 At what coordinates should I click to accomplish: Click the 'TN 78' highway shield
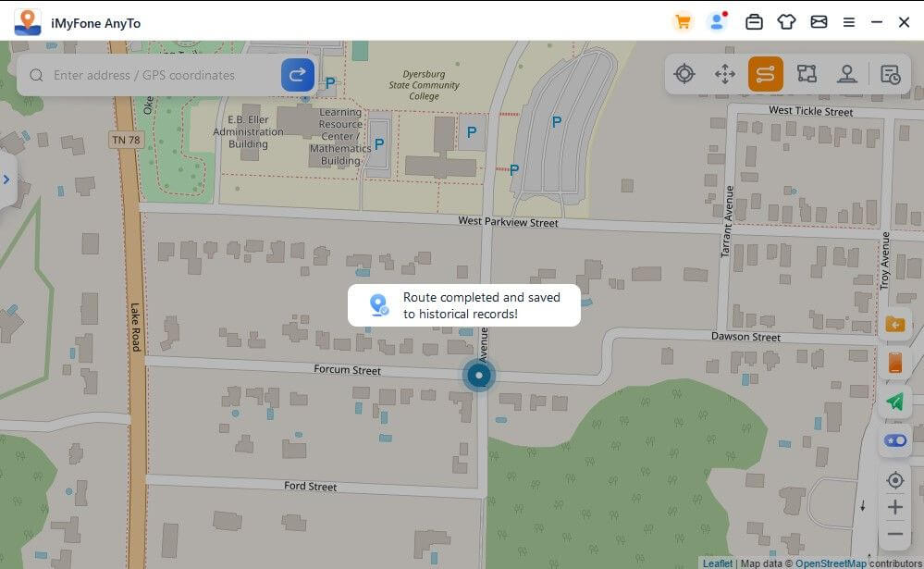[126, 140]
